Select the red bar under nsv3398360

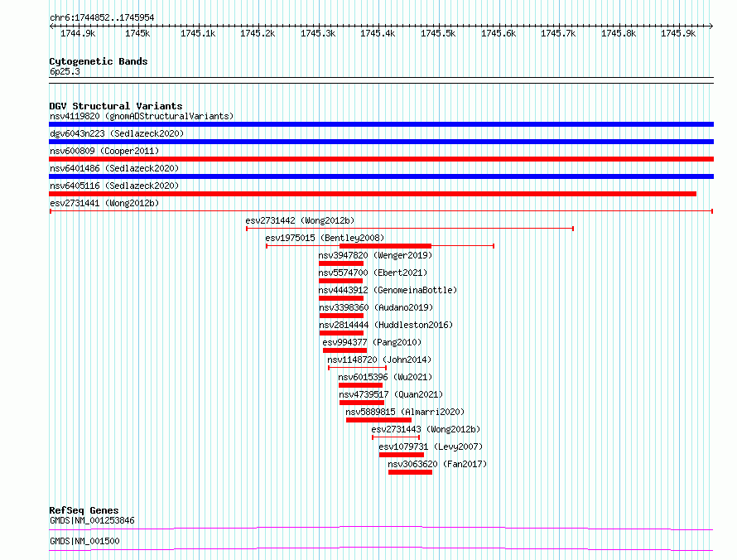click(x=341, y=316)
